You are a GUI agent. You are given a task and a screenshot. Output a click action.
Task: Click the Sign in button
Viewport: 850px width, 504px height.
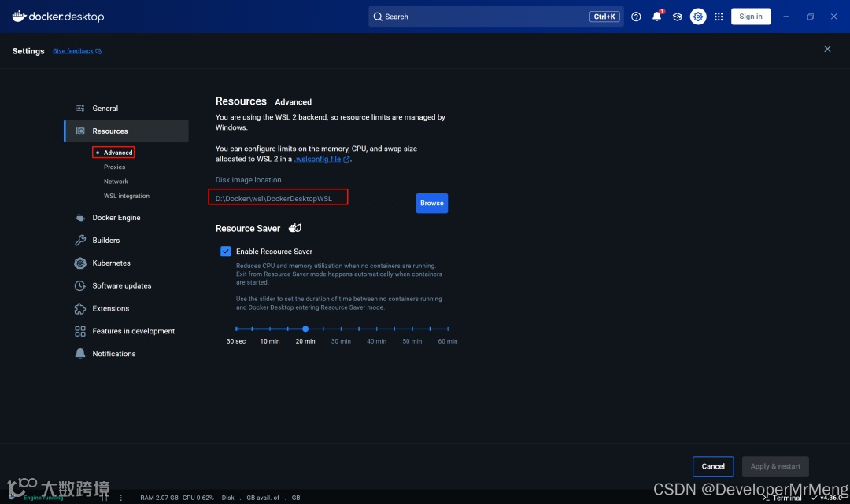click(751, 17)
